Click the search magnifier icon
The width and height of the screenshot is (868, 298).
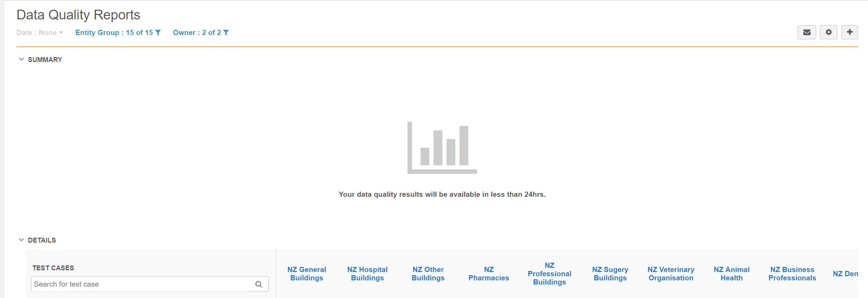coord(258,284)
